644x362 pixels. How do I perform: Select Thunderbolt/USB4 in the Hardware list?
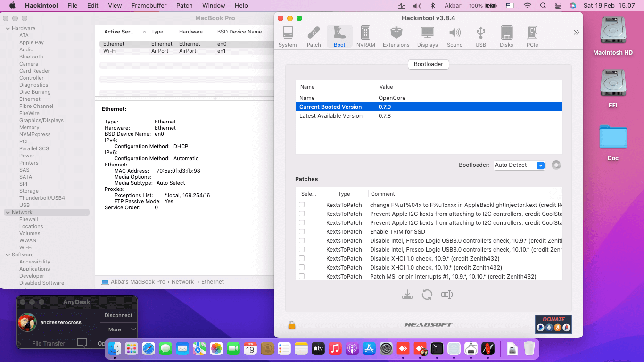pos(42,198)
